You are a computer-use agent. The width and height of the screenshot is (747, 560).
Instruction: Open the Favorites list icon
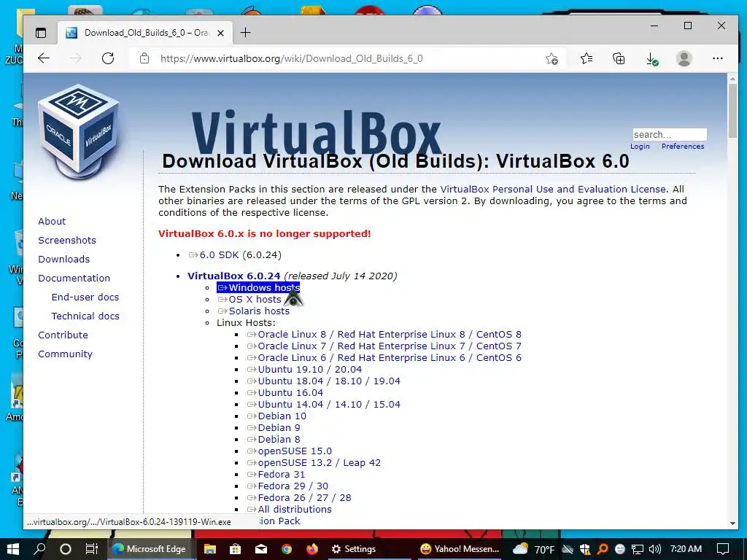point(587,58)
